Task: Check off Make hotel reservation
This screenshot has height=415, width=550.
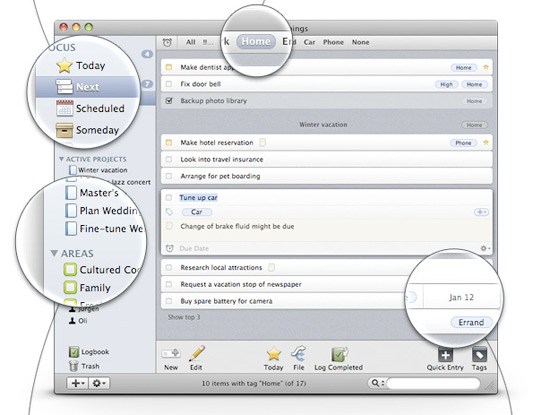Action: pyautogui.click(x=169, y=142)
